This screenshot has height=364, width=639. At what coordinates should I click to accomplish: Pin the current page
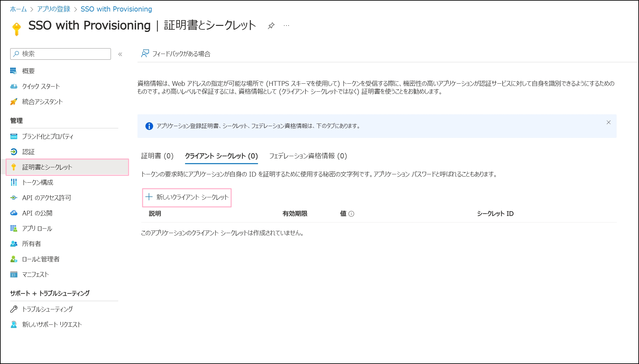(x=271, y=26)
